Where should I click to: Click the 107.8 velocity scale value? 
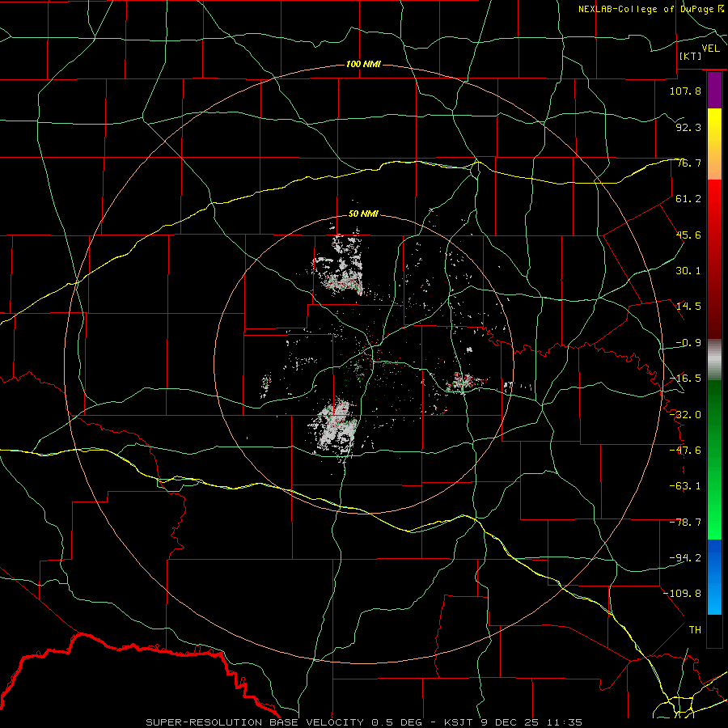[x=685, y=91]
